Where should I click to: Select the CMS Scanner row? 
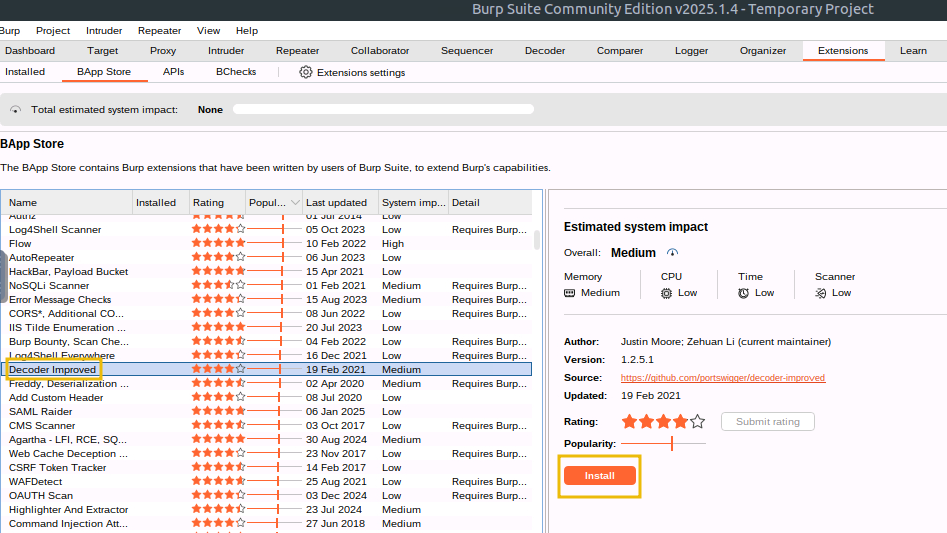[266, 426]
